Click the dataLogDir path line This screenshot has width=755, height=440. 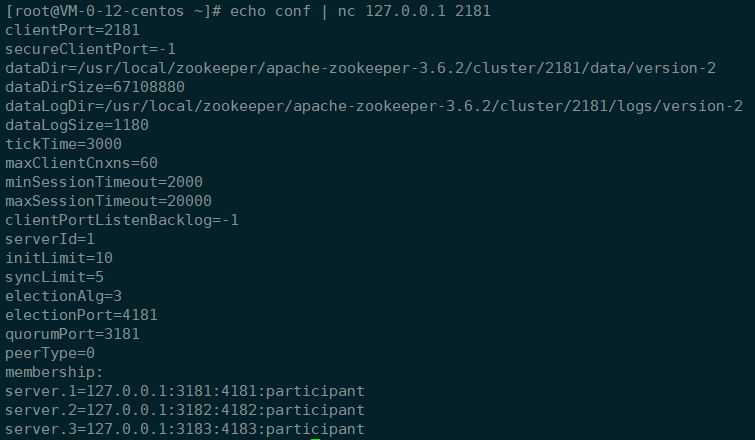(x=374, y=106)
